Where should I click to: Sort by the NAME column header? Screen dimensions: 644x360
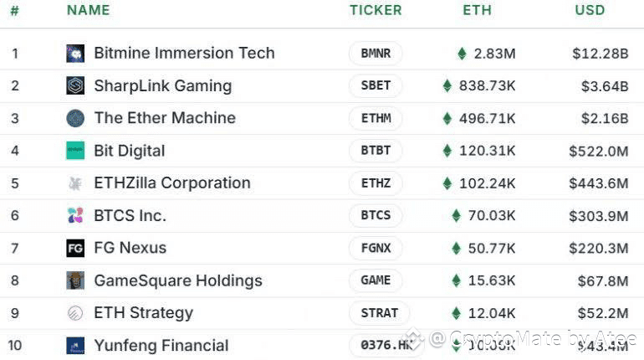pyautogui.click(x=89, y=10)
